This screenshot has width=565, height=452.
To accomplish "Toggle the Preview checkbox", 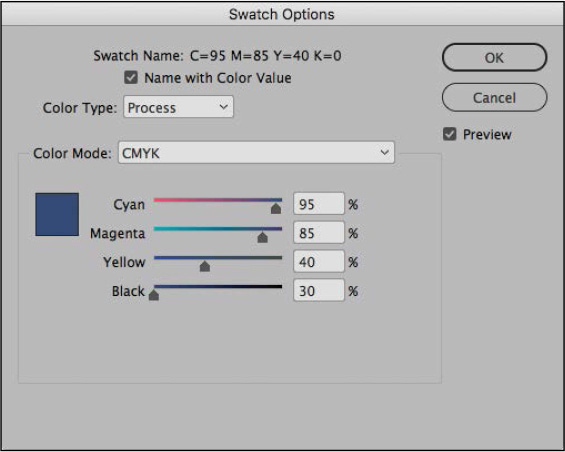I will [x=449, y=134].
